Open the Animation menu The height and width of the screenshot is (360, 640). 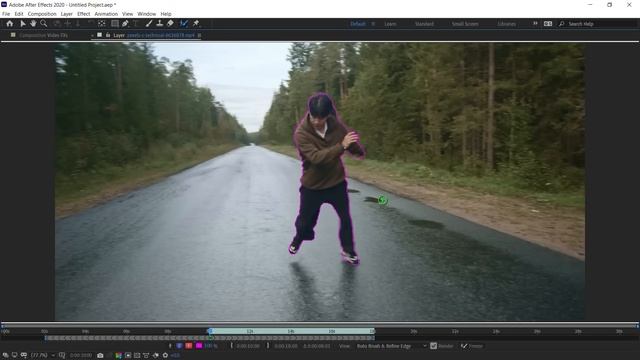pos(106,14)
